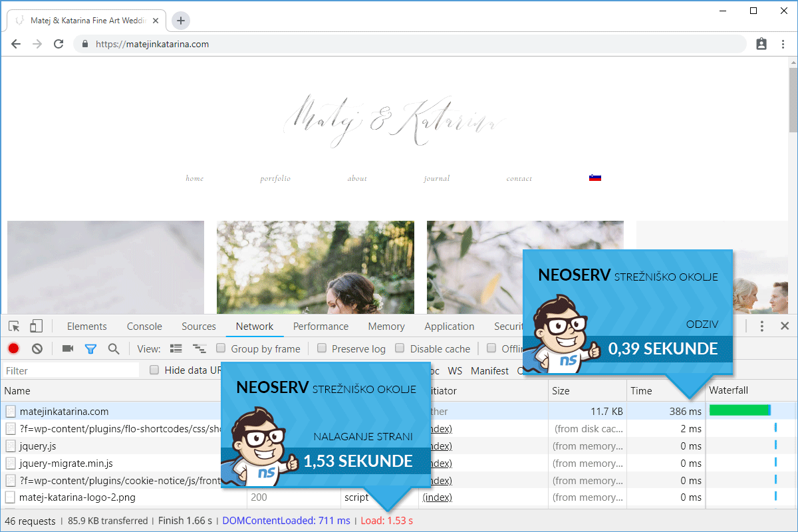Tick the Disable cache checkbox
The height and width of the screenshot is (532, 798).
(400, 348)
